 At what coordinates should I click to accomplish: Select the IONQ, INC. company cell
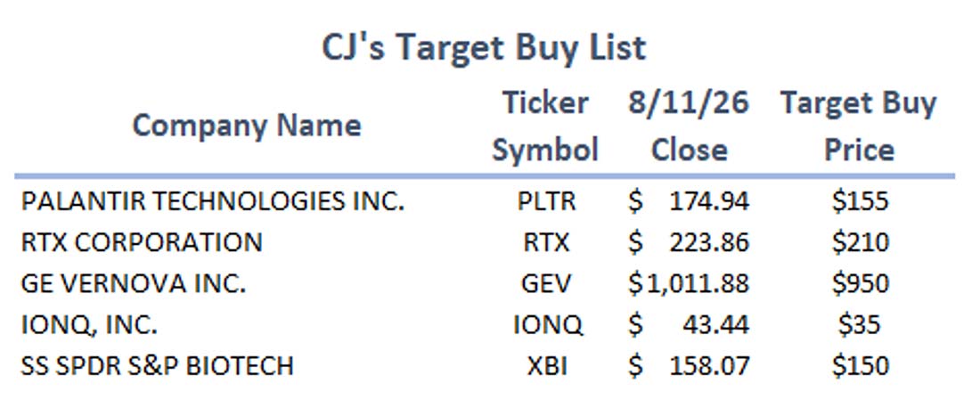(89, 325)
